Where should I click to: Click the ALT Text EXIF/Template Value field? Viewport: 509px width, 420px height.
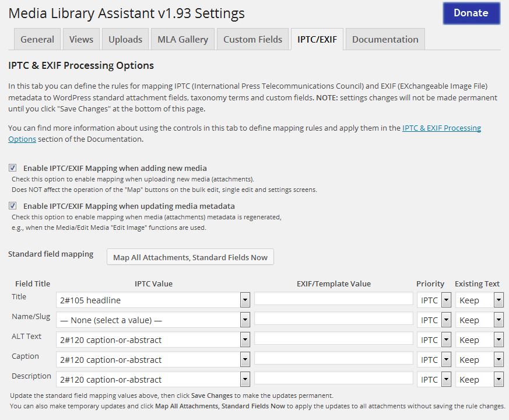(x=334, y=338)
